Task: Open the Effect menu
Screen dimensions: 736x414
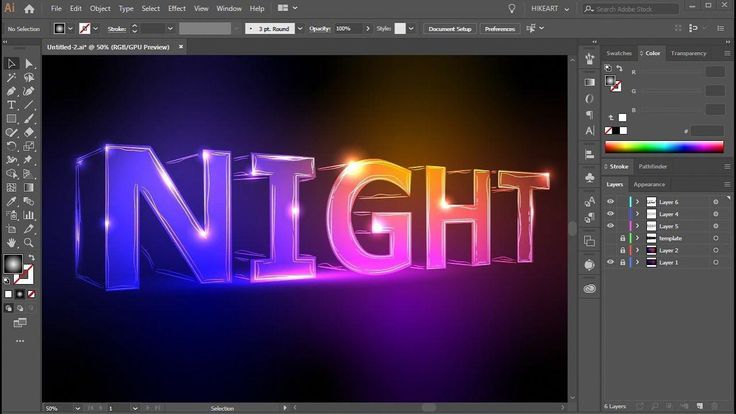Action: (x=176, y=8)
